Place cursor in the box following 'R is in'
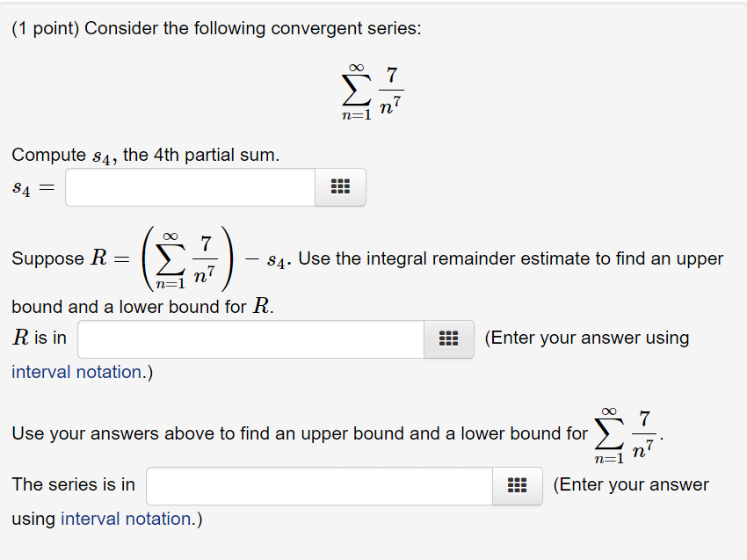 click(x=250, y=338)
